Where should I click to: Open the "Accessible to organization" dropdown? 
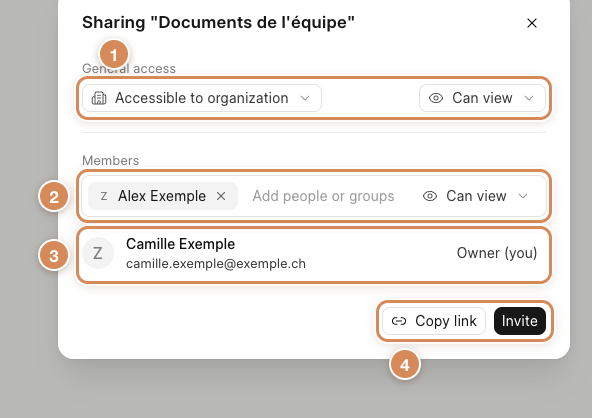click(202, 98)
